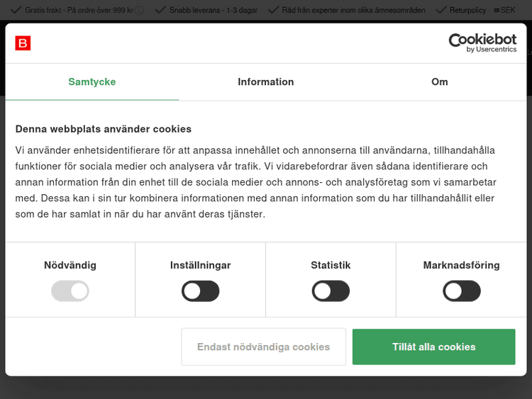Open the Cookiebot by Usercentrics logo link
Screen dimensions: 532x399
(x=482, y=43)
